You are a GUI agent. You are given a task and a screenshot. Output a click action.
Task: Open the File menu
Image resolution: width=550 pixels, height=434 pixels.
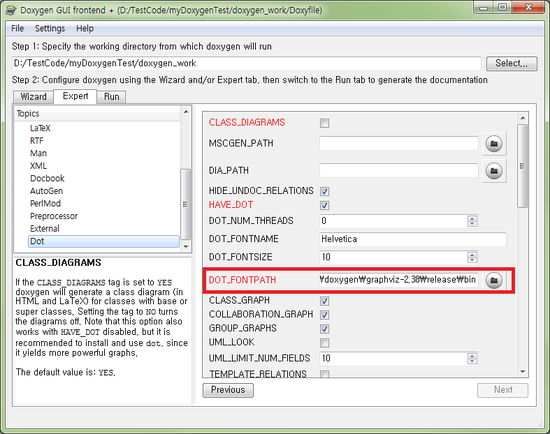point(18,28)
